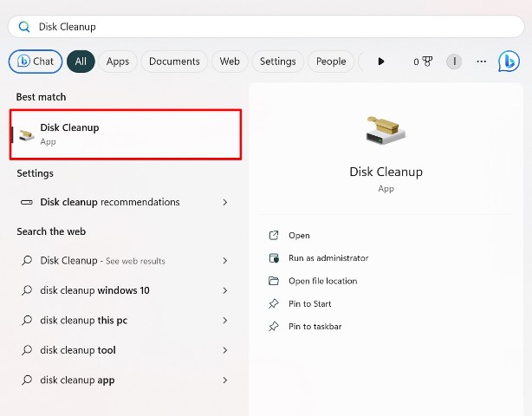Click the Run as administrator shield icon
532x416 pixels.
274,258
